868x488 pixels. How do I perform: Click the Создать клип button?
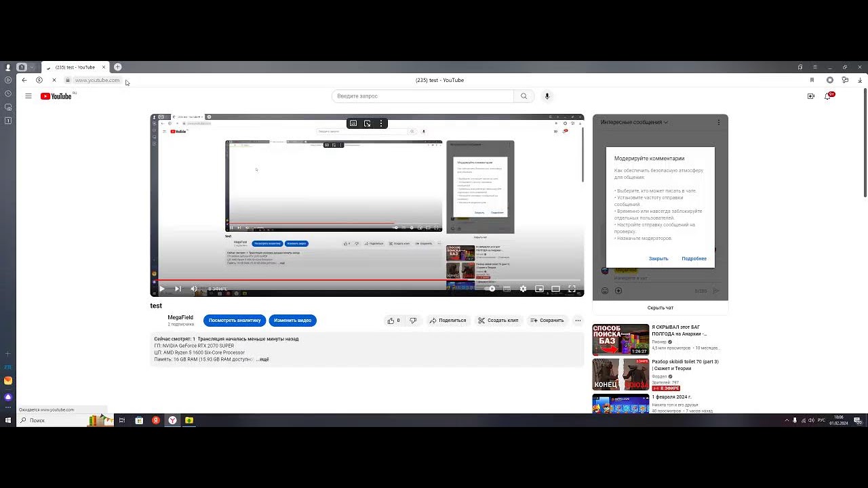[x=498, y=321]
